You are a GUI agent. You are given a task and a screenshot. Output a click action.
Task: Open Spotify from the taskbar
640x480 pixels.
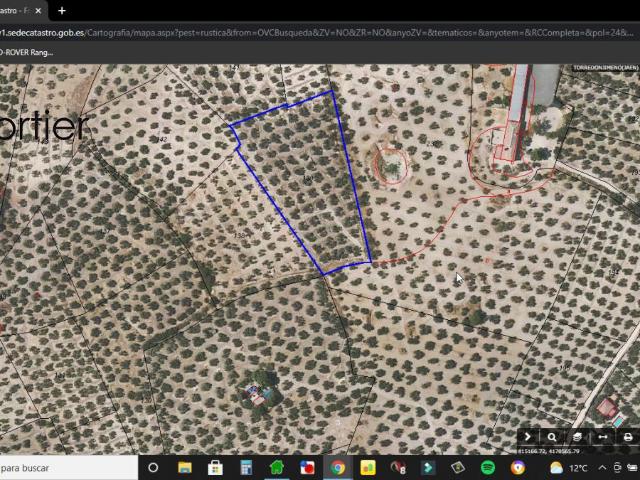[488, 467]
